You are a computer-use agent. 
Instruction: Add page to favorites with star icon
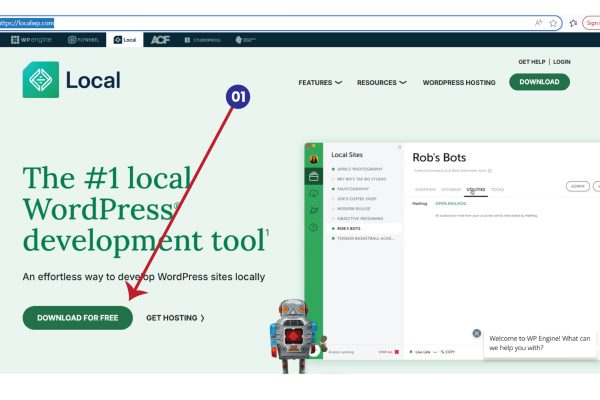[553, 23]
